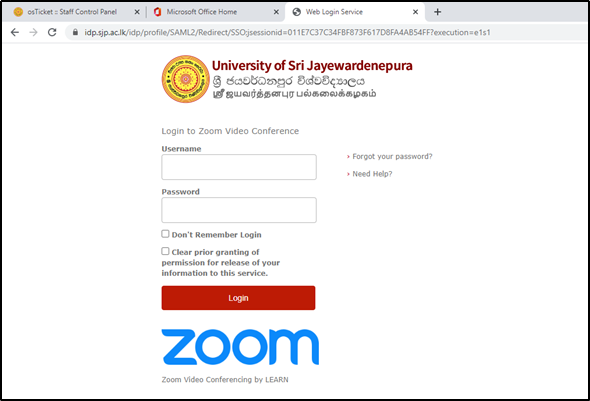Viewport: 590px width, 401px height.
Task: Click the blue Zoom logo
Action: [240, 347]
